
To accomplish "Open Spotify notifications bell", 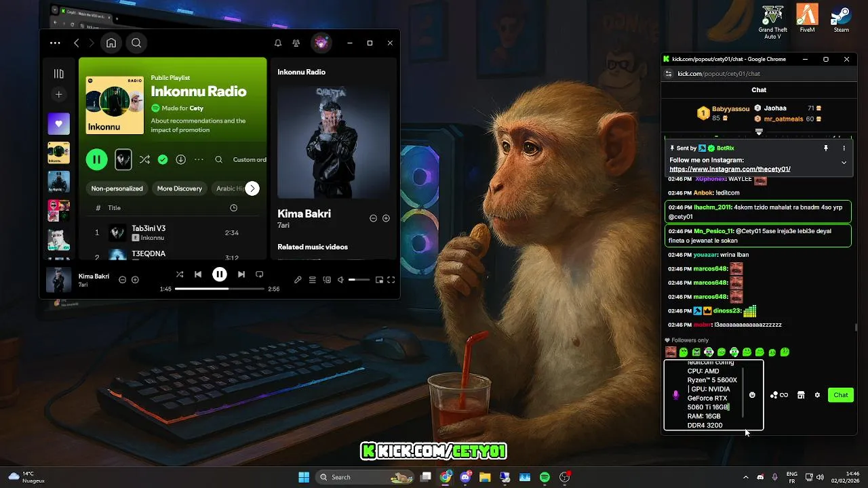I will pos(278,43).
